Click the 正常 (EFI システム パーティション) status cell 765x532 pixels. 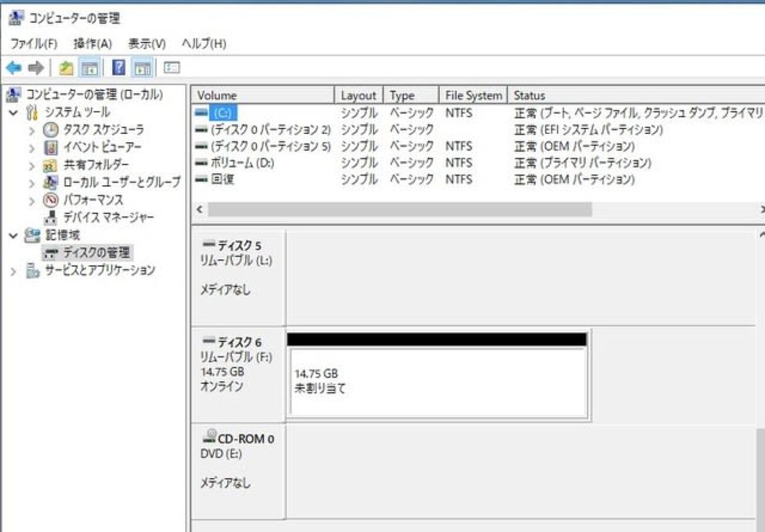[x=588, y=129]
